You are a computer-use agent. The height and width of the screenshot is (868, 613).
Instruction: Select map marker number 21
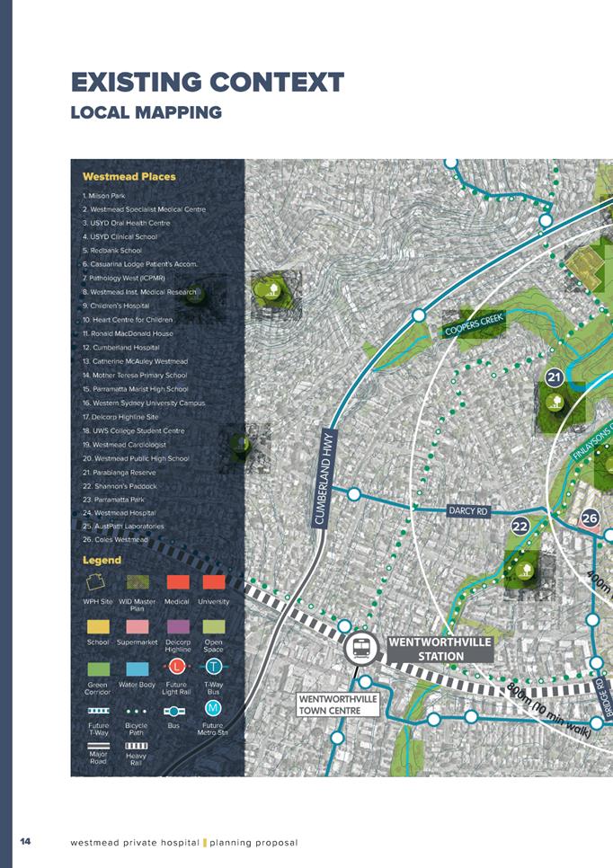[x=555, y=376]
